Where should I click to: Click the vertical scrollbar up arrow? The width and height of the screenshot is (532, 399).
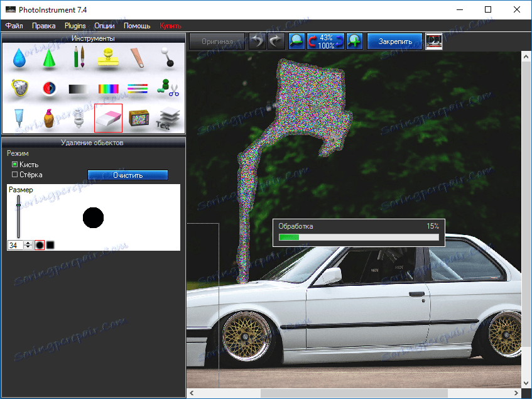(526, 57)
